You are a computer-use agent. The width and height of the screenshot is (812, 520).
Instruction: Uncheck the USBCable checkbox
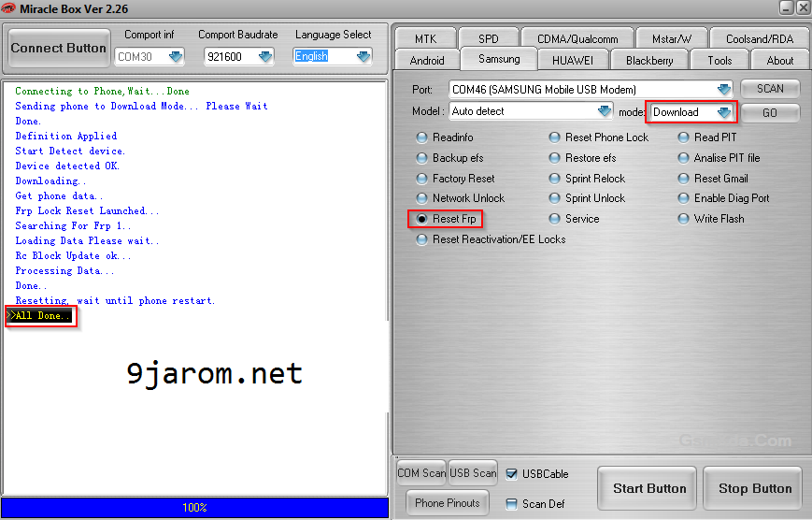pyautogui.click(x=512, y=474)
